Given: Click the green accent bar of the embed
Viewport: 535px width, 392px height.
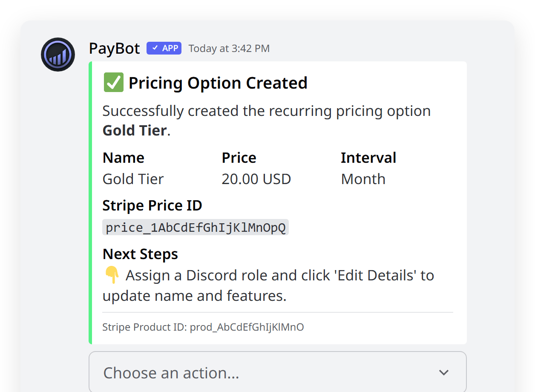Looking at the screenshot, I should tap(90, 202).
